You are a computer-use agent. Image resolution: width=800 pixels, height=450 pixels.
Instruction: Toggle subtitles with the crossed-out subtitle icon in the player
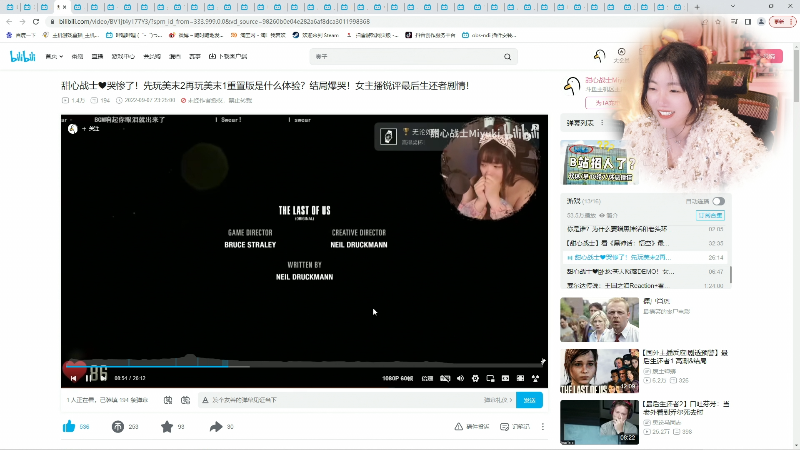point(445,378)
